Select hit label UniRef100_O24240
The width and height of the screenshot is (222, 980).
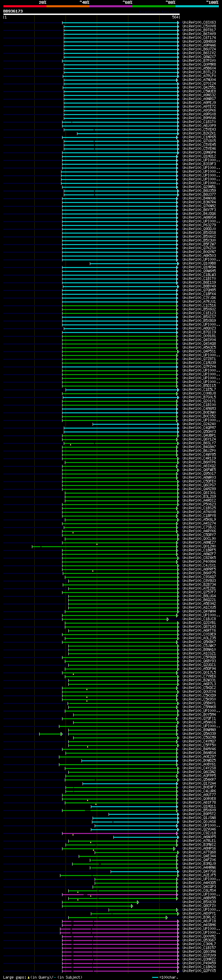click(x=199, y=424)
